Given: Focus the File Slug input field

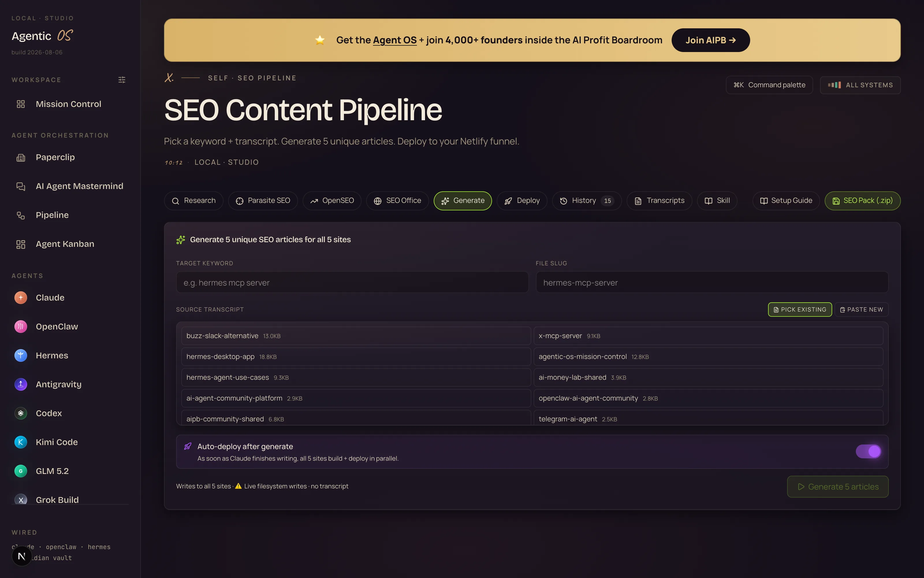Looking at the screenshot, I should coord(712,283).
